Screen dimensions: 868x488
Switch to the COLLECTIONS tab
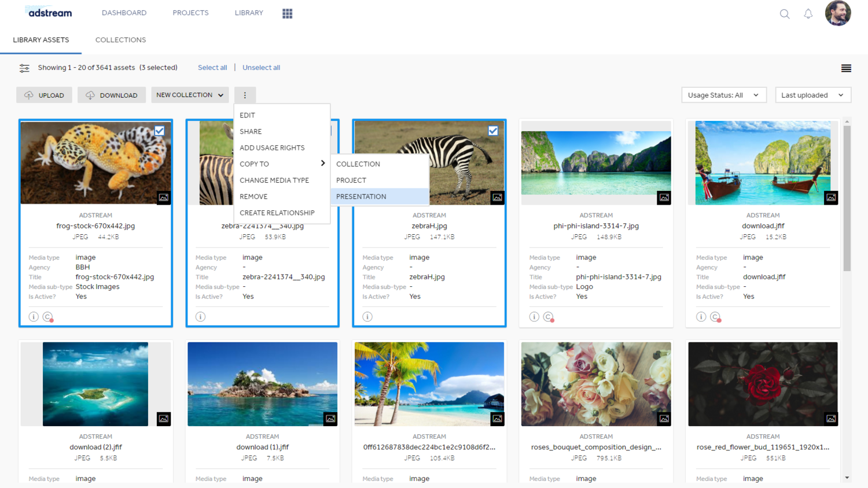pyautogui.click(x=120, y=39)
